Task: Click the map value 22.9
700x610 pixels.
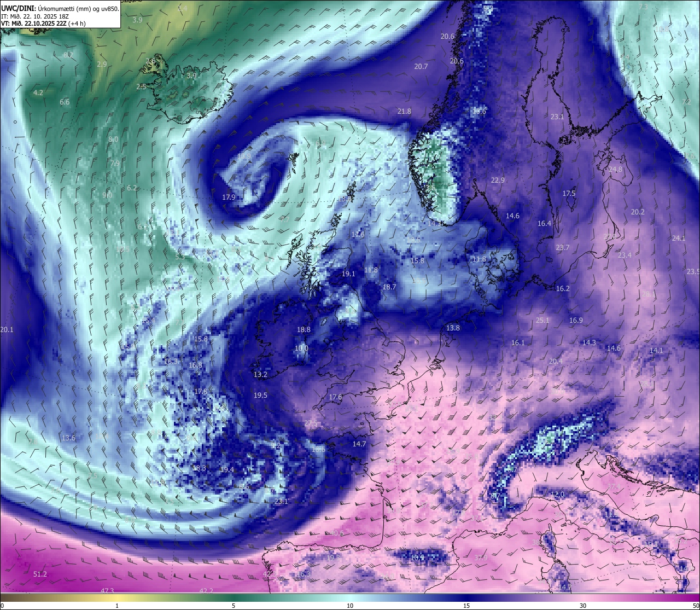Action: tap(498, 180)
